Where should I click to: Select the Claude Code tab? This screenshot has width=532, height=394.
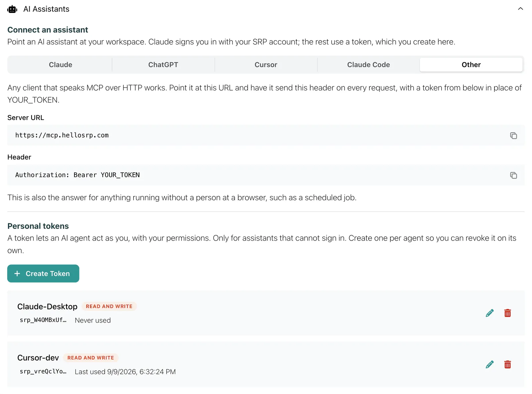[x=368, y=65]
